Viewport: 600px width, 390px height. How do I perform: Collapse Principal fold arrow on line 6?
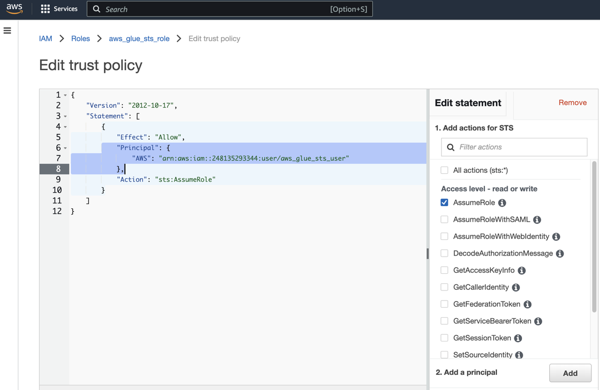pos(65,148)
